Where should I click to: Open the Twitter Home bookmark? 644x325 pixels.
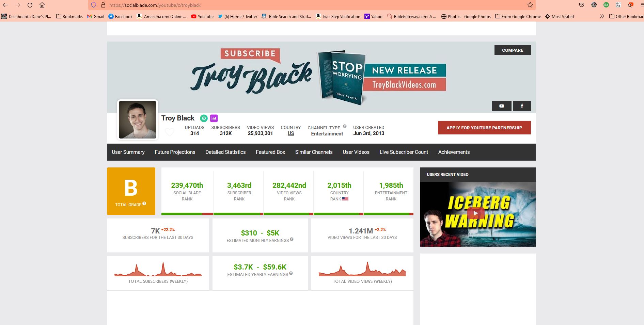pyautogui.click(x=238, y=16)
